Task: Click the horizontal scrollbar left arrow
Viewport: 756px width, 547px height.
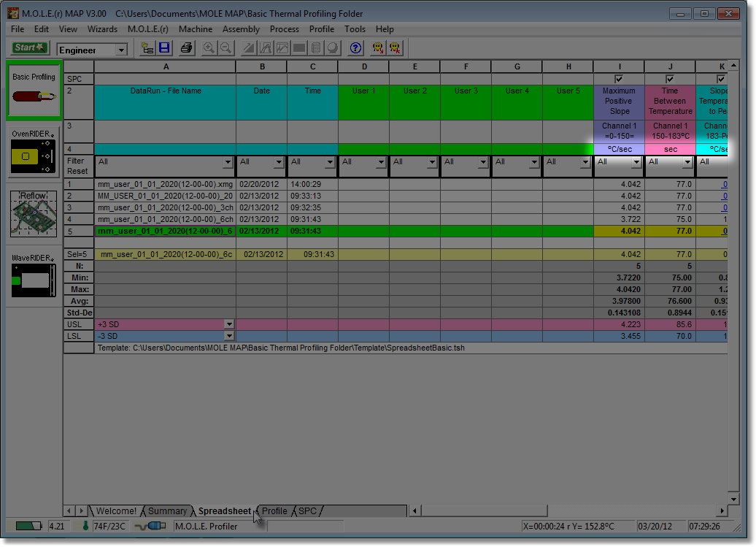Action: pyautogui.click(x=414, y=510)
